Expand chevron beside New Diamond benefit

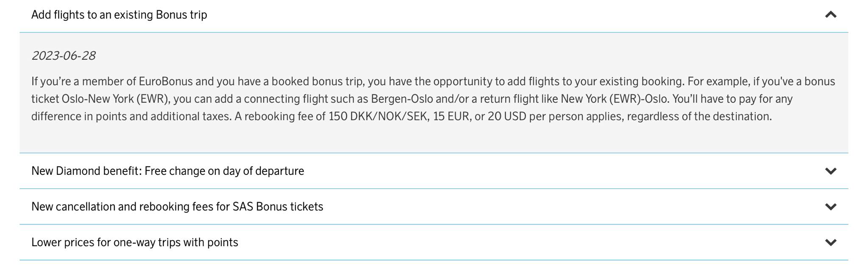[831, 171]
